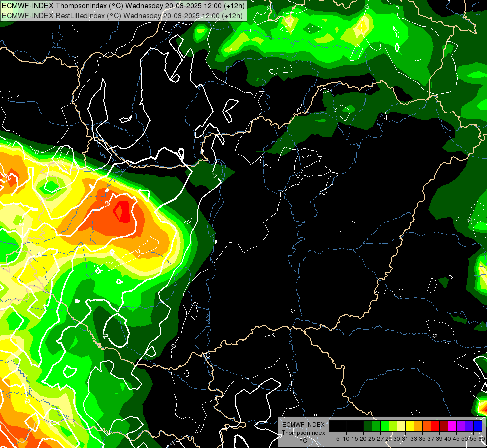487x448 pixels.
Task: Click the orange 33-35 legend swatch
Action: coord(418,426)
